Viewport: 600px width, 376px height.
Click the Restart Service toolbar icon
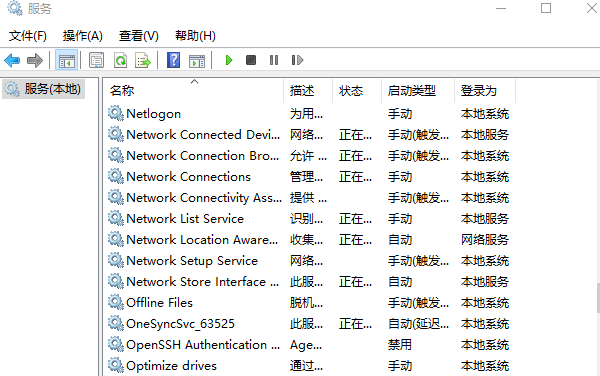tap(297, 60)
